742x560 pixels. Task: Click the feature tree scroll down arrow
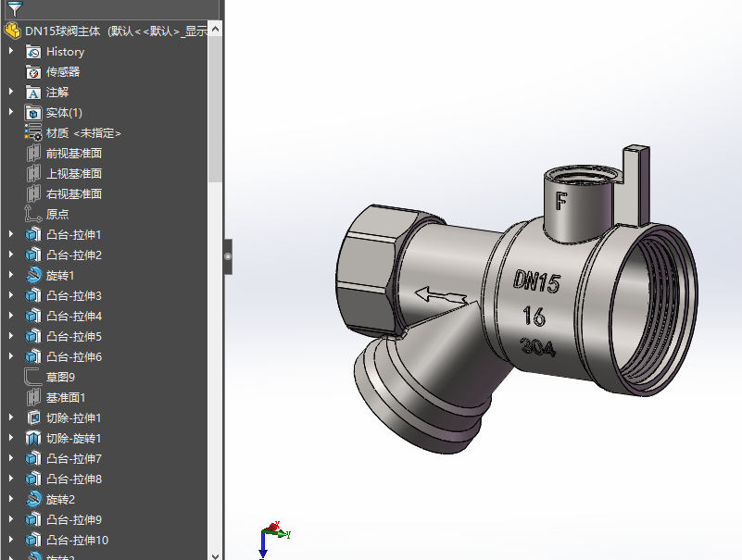215,555
